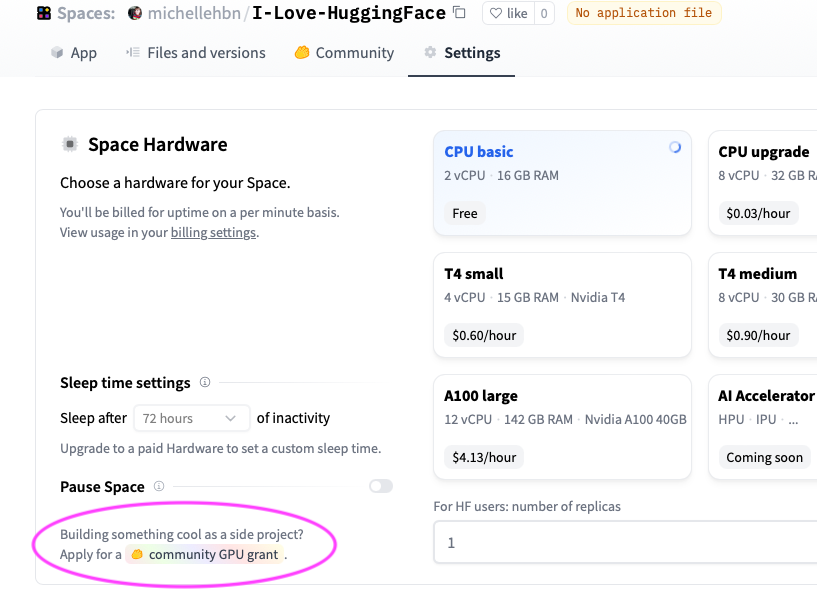Click info icon beside Pause Space
Viewport: 817px width, 600px height.
coord(158,487)
